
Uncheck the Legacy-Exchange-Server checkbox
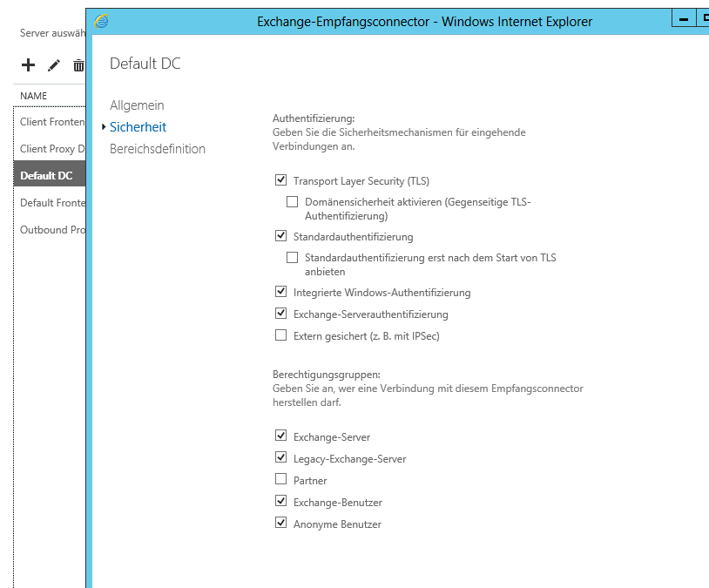tap(280, 457)
